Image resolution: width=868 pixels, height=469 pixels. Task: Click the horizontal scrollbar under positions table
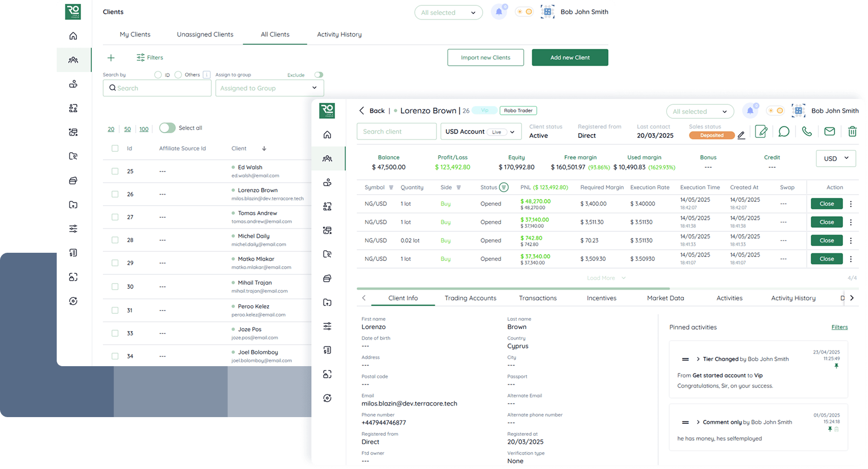513,289
